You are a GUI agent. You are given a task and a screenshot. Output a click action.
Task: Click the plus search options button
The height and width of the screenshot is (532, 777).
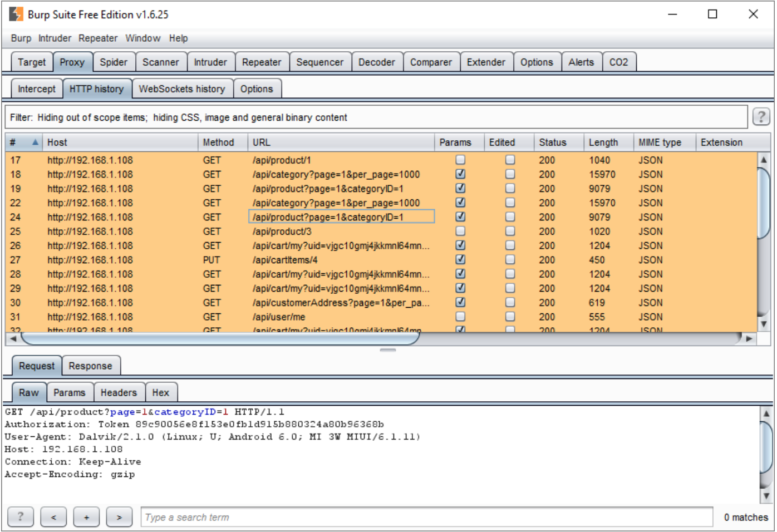(x=86, y=516)
